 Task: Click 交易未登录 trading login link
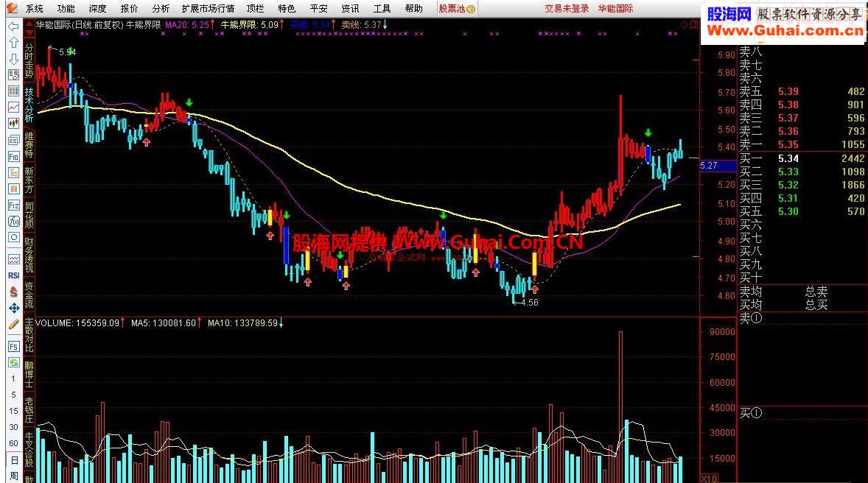point(567,8)
